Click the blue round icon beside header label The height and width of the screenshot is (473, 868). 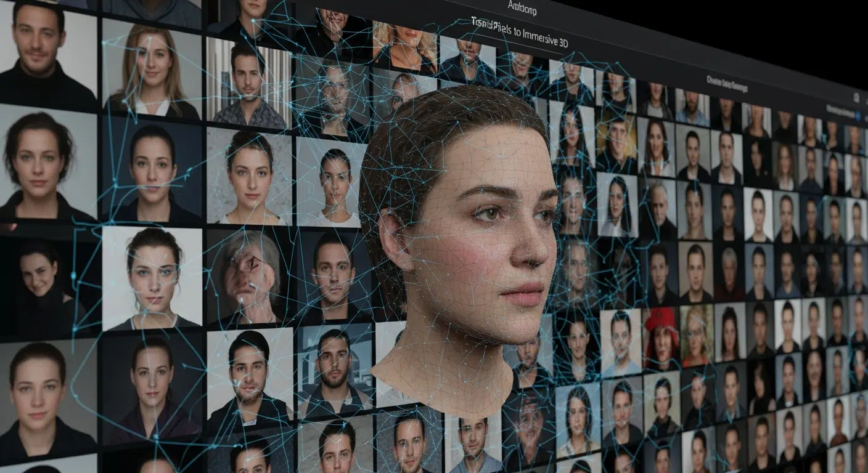[x=859, y=114]
